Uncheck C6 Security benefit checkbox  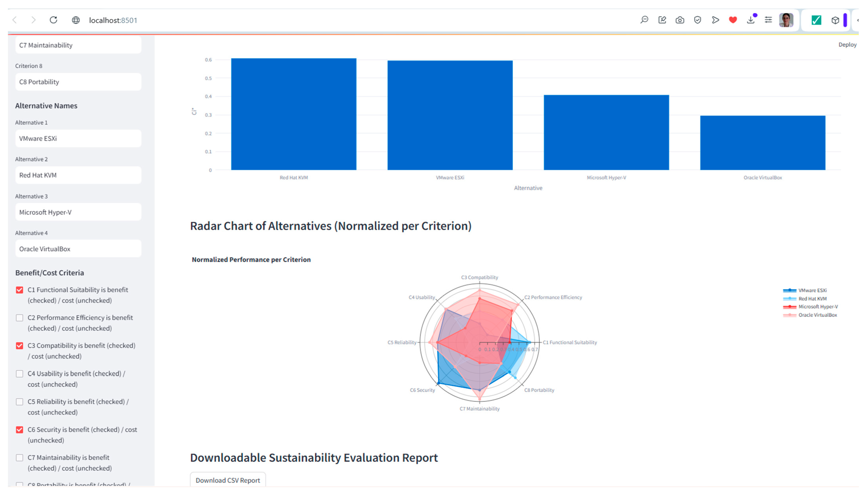click(x=20, y=430)
